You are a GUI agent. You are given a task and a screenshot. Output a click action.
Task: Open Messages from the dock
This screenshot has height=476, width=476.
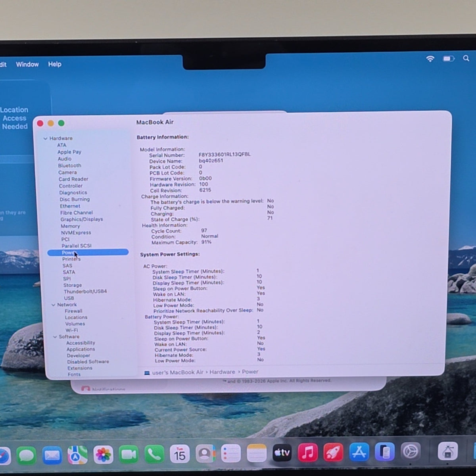27,455
